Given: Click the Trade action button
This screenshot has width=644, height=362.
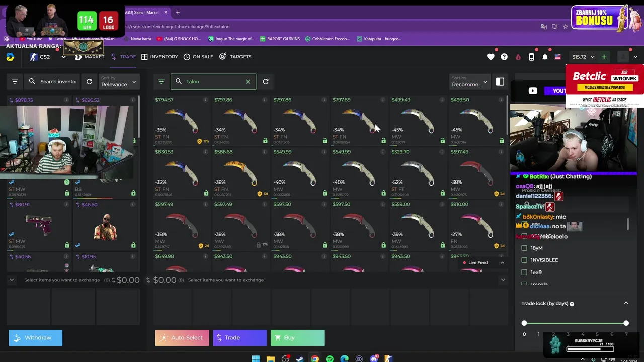Looking at the screenshot, I should [239, 338].
